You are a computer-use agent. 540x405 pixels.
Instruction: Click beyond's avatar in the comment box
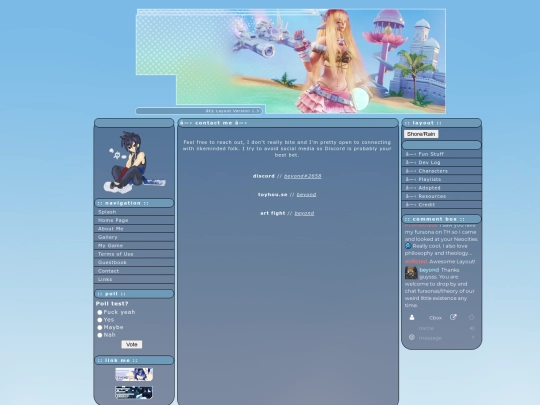(x=411, y=273)
